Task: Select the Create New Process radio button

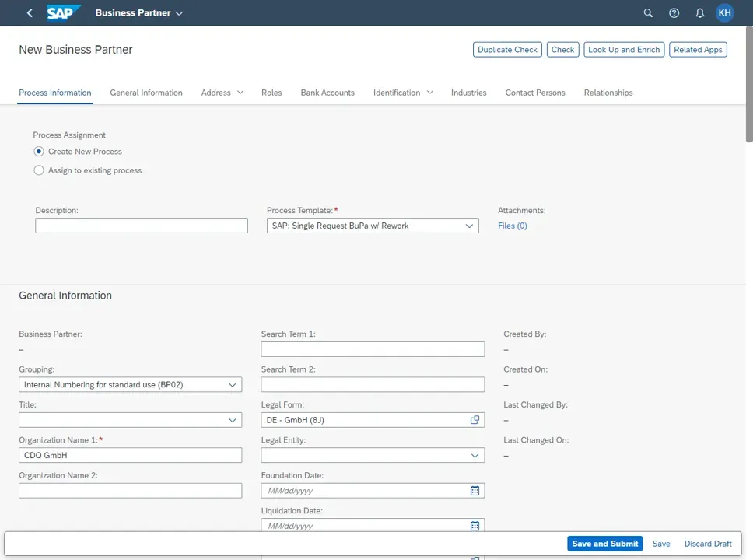Action: tap(39, 152)
